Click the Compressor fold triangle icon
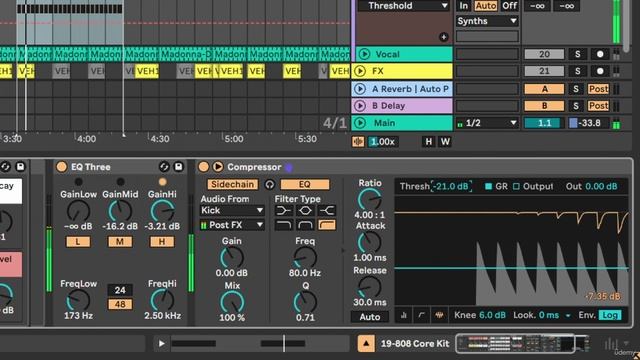This screenshot has height=360, width=640. point(218,167)
